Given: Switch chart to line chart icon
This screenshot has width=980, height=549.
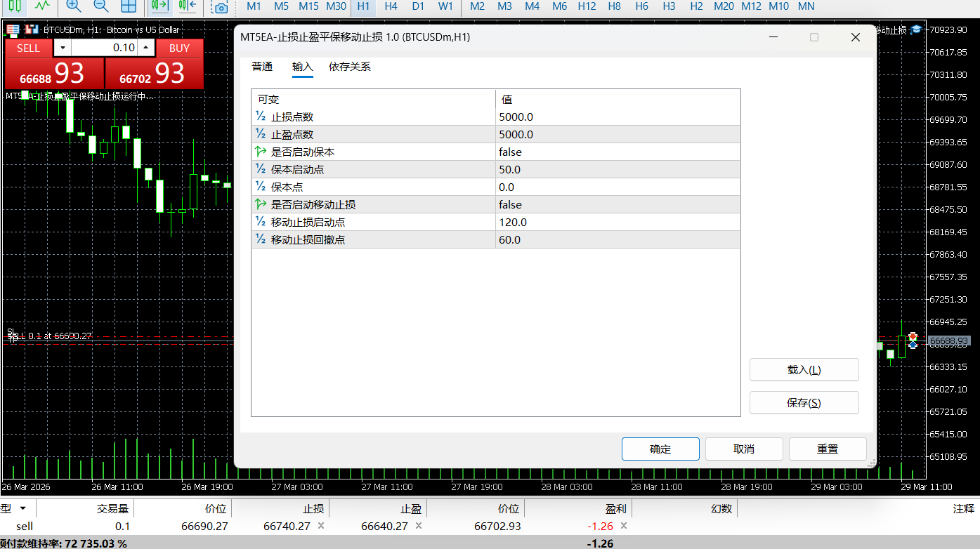Looking at the screenshot, I should [43, 6].
